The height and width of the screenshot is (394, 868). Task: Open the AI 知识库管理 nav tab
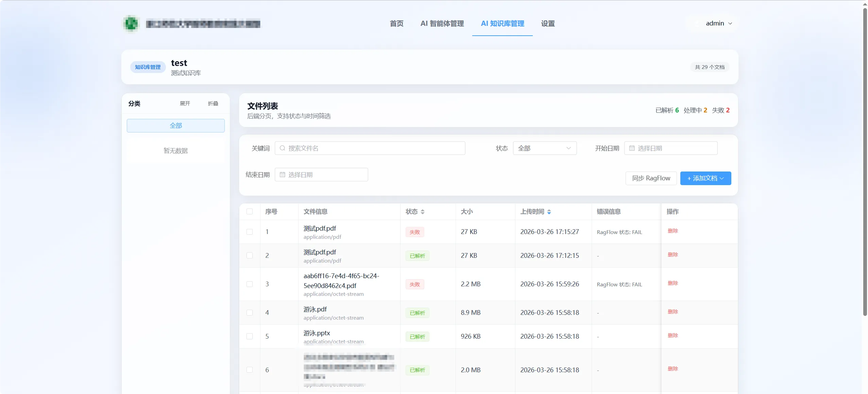coord(502,23)
